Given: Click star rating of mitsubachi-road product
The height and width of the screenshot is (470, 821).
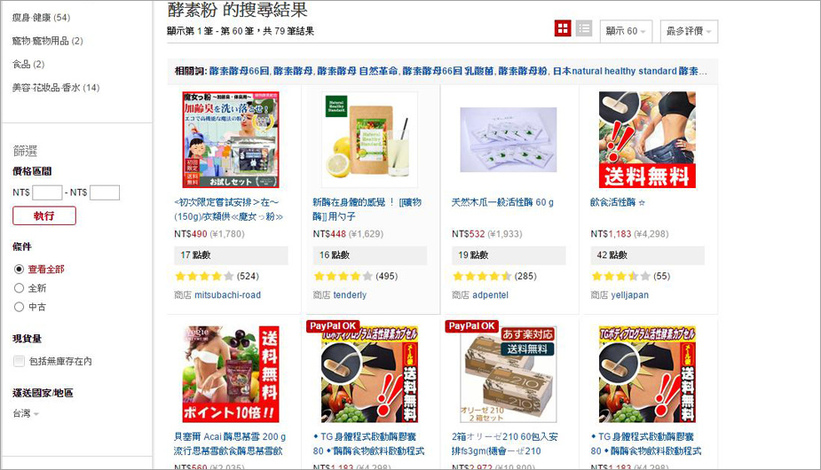Looking at the screenshot, I should tap(204, 276).
